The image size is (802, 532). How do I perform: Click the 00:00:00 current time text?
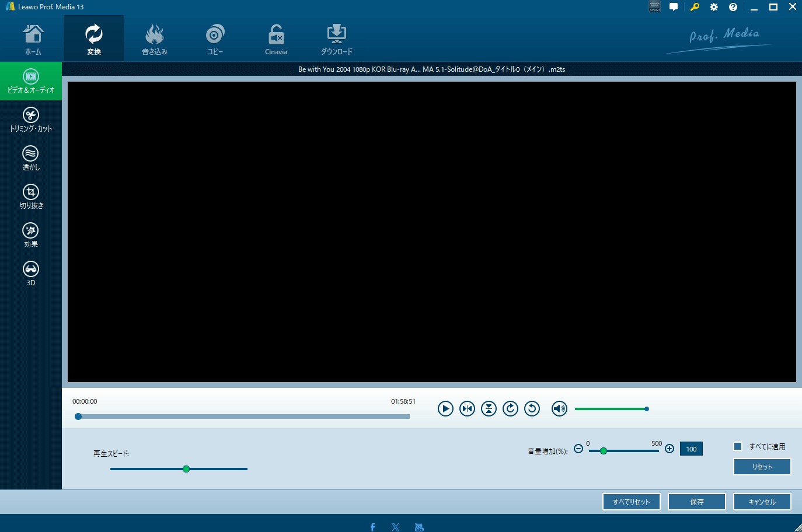[85, 401]
